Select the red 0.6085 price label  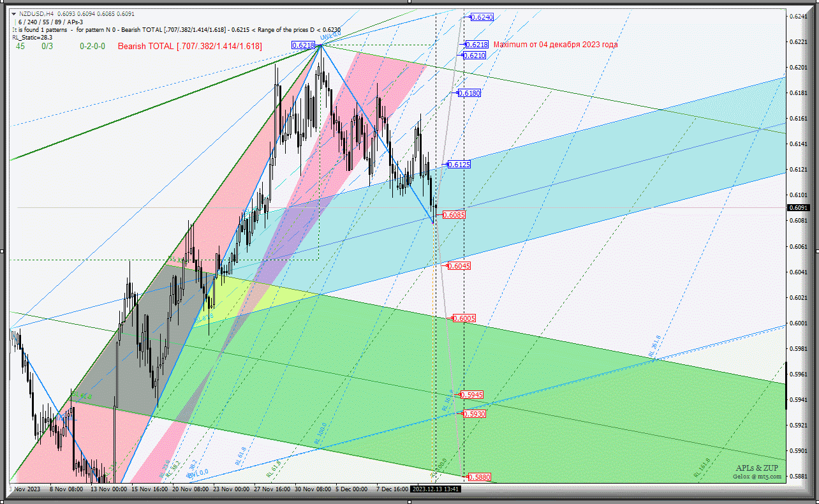tap(454, 215)
